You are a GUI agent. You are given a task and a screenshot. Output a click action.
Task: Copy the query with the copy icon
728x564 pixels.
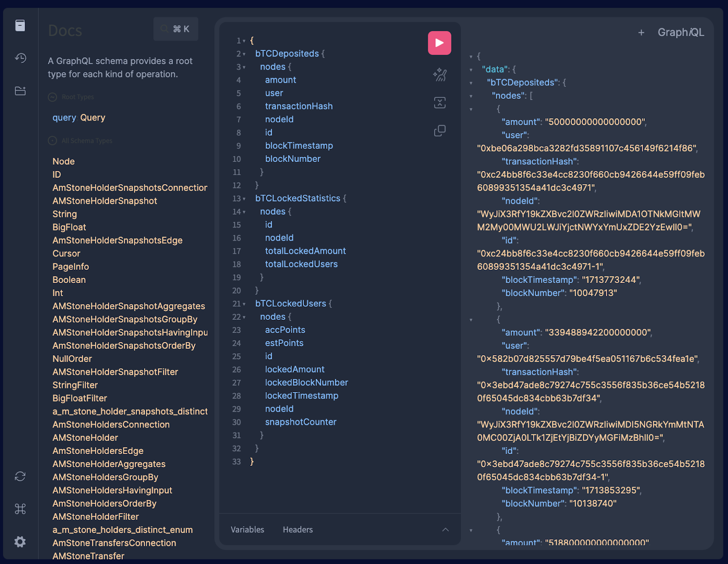[440, 131]
